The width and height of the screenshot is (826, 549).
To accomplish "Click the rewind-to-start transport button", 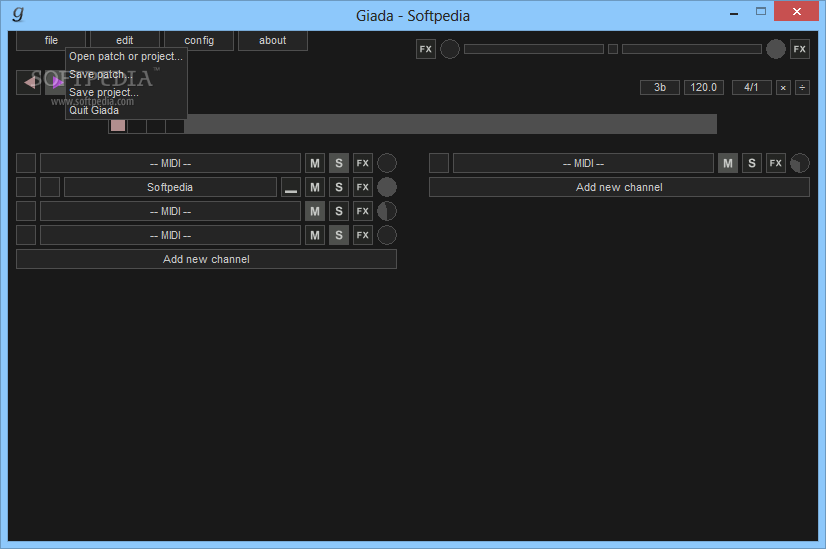I will 28,83.
